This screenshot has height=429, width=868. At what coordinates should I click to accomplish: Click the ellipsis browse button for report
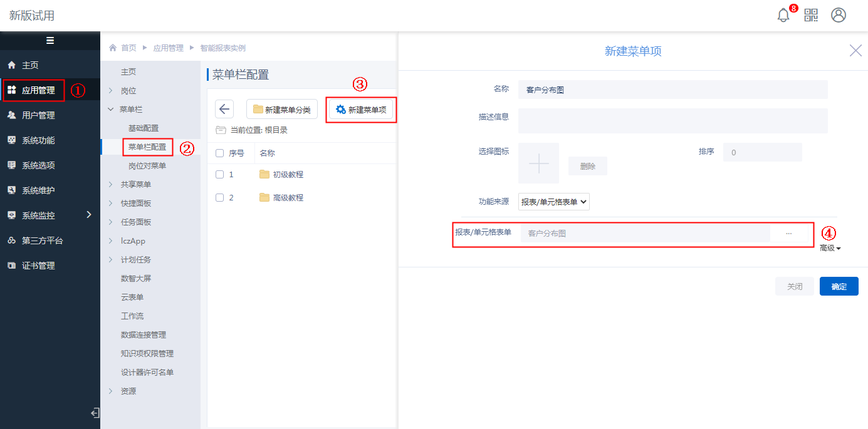point(788,233)
